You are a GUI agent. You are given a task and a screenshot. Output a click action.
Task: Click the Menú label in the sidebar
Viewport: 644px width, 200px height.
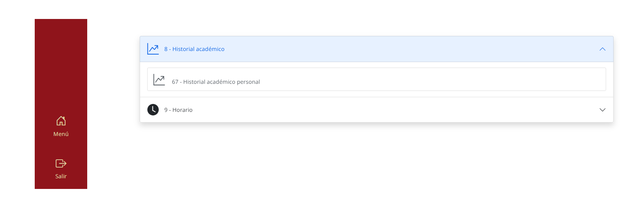61,134
